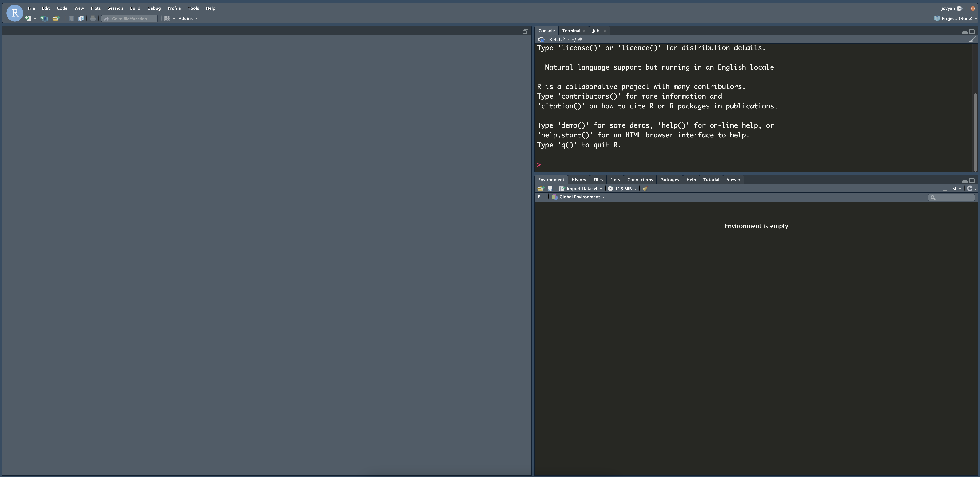Focus the Go to file/function field
This screenshot has width=980, height=477.
129,19
